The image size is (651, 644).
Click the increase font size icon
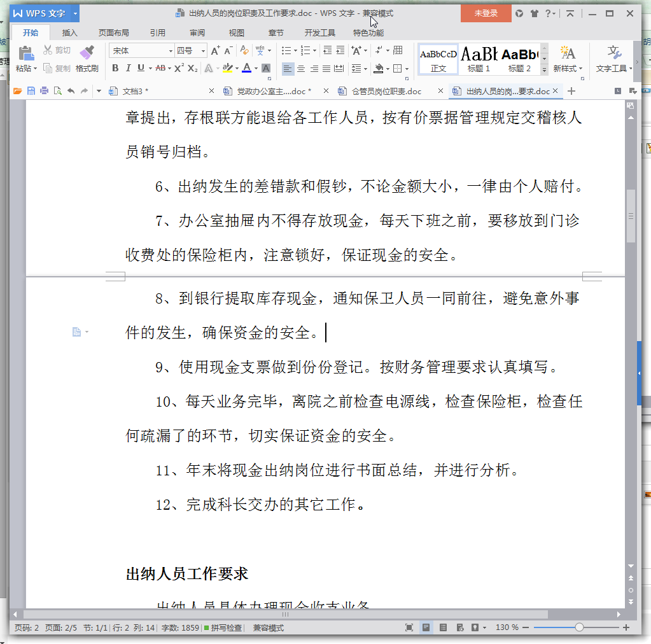pyautogui.click(x=214, y=51)
